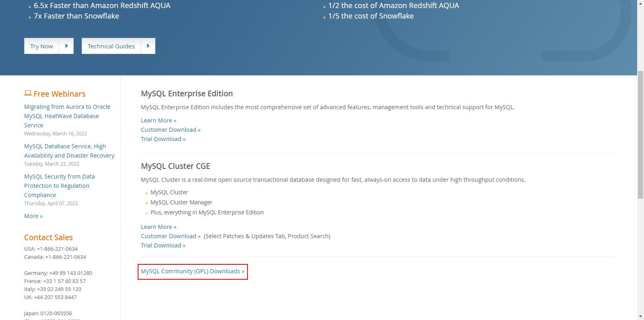644x320 pixels.
Task: Click Trial Download under MySQL Cluster CGE
Action: (163, 245)
